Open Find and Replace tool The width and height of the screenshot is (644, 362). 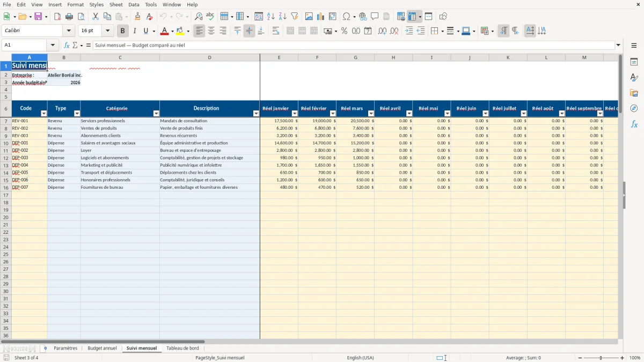click(x=199, y=17)
